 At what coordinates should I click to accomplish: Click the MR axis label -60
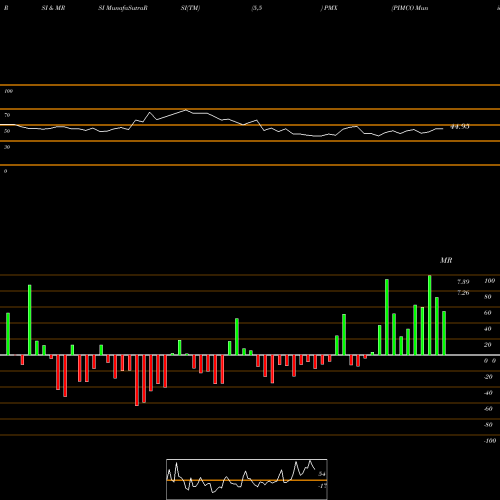point(488,409)
